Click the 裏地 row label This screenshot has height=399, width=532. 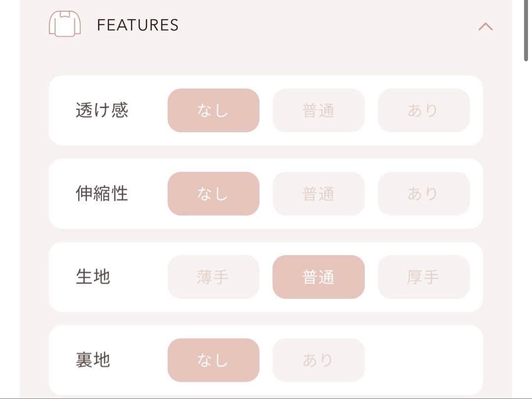click(93, 360)
